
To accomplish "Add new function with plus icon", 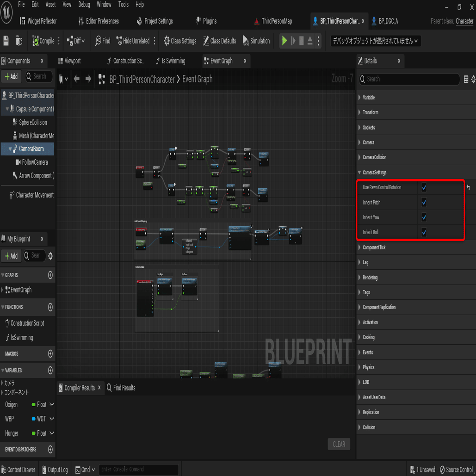I will tap(50, 307).
